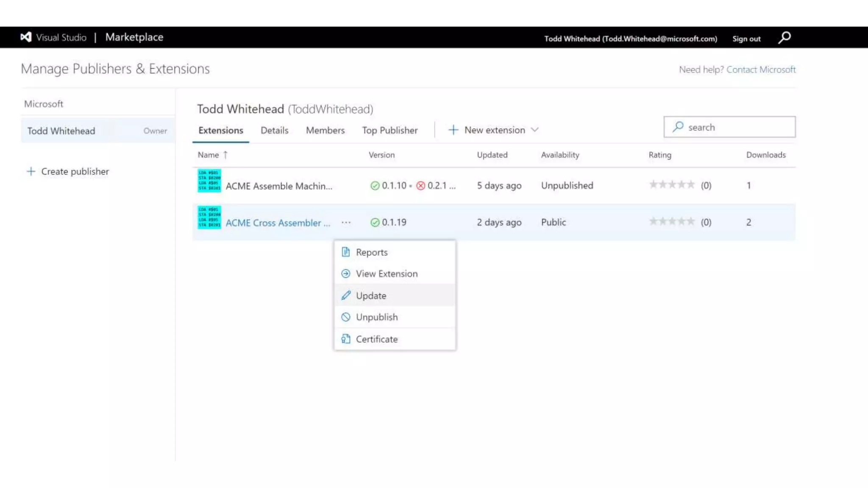Click Sign out in the header
868x488 pixels.
click(x=746, y=39)
